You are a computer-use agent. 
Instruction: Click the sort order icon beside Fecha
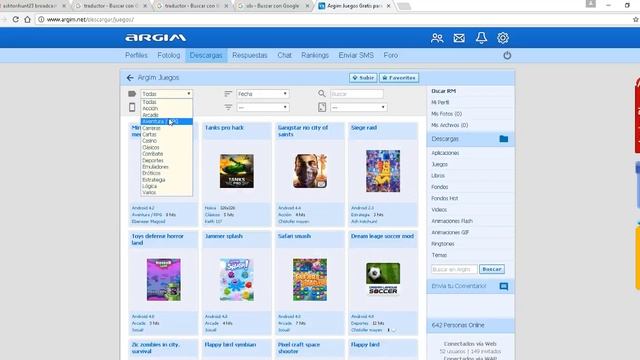tap(228, 94)
